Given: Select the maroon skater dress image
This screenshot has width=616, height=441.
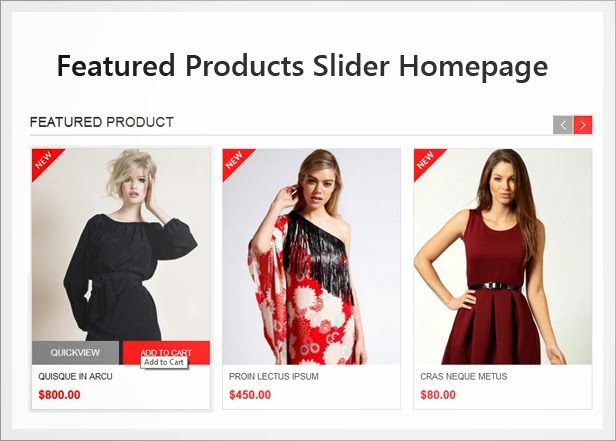Looking at the screenshot, I should pos(503,256).
